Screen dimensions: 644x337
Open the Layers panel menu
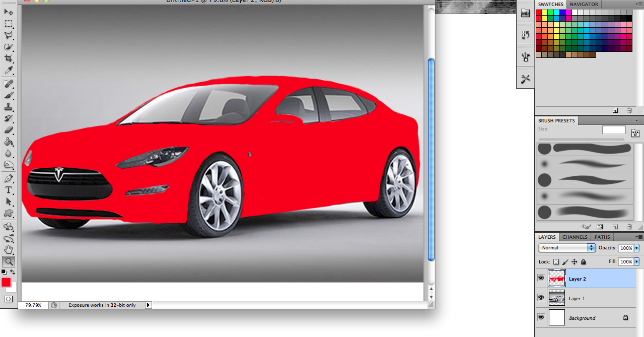coord(639,237)
